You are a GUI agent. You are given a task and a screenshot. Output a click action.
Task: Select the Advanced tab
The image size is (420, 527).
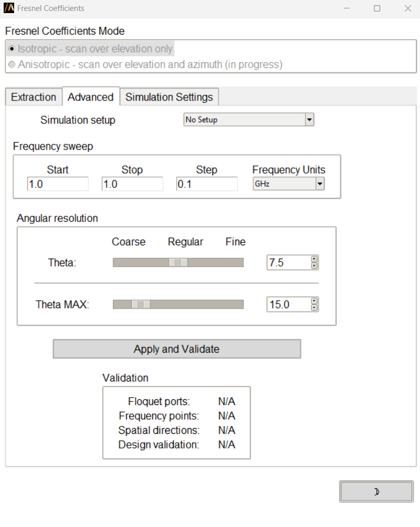click(90, 97)
